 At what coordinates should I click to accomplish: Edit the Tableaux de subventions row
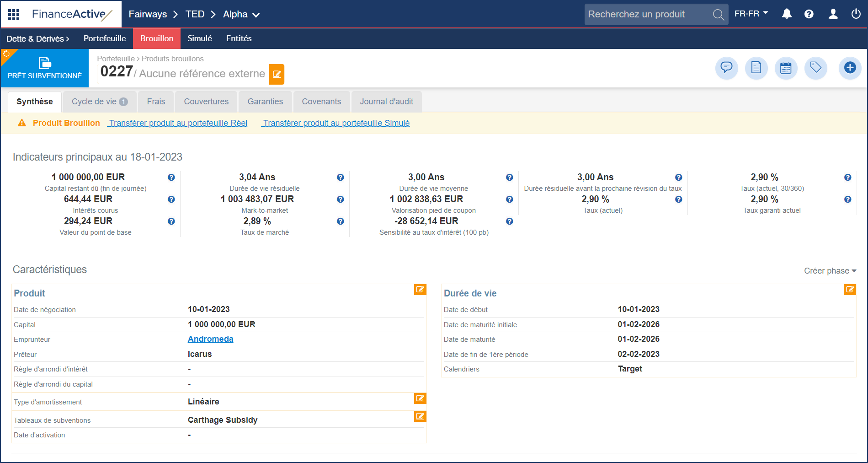(x=420, y=416)
